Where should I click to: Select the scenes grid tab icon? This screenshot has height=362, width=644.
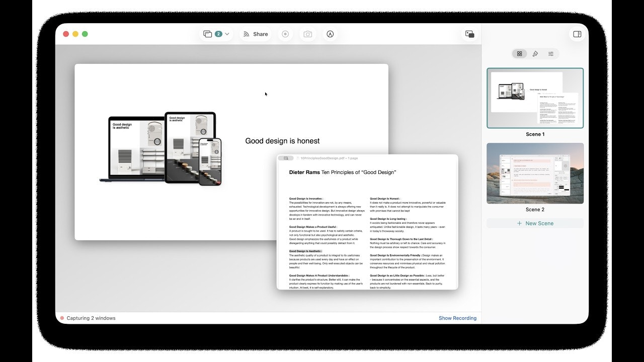520,54
